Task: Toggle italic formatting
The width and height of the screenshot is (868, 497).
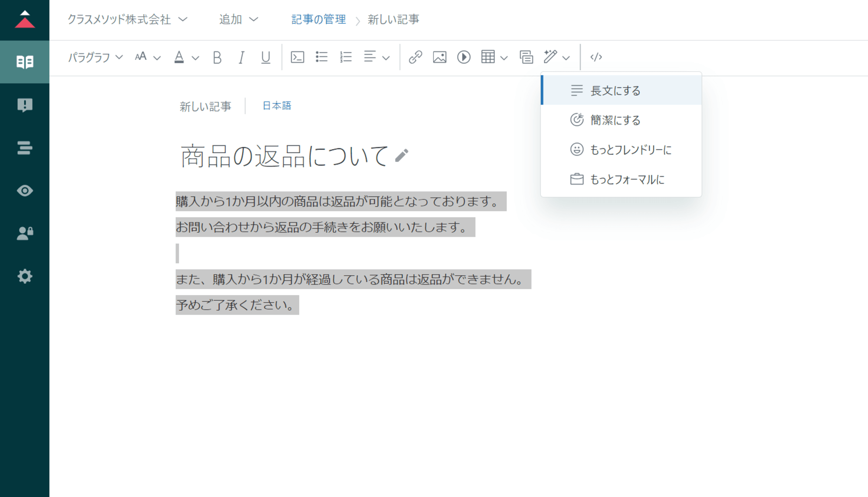Action: pyautogui.click(x=241, y=57)
